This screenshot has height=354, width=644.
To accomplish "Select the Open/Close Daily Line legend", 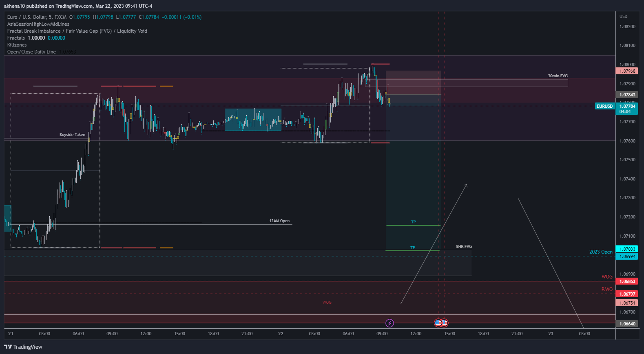I will (x=31, y=52).
